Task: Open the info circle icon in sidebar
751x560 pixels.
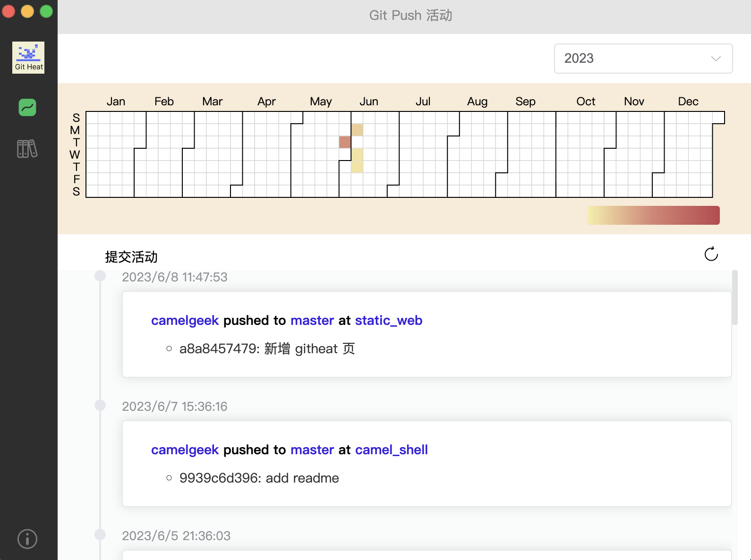Action: [x=27, y=539]
